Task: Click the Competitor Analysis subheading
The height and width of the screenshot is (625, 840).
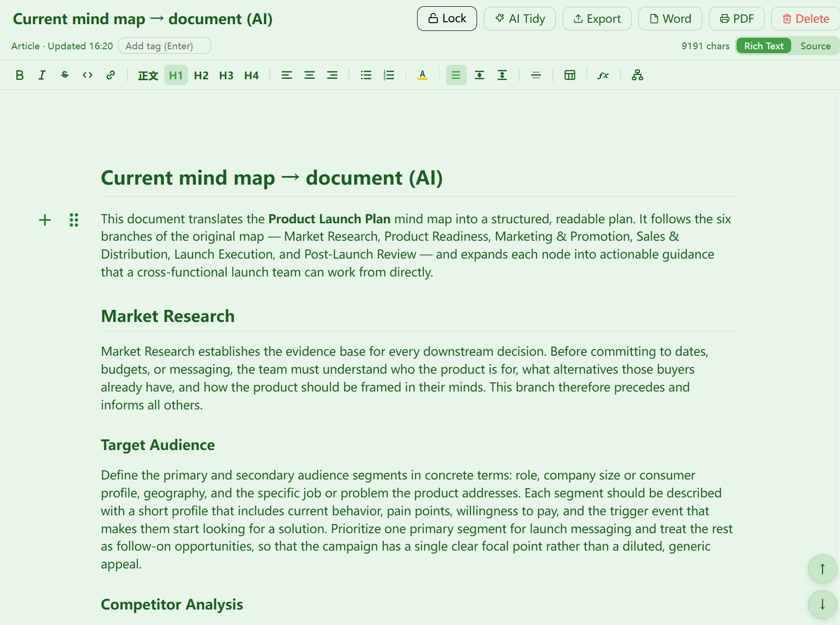Action: 172,604
